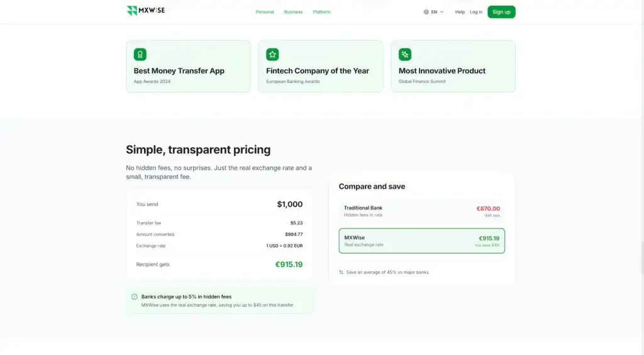Image resolution: width=644 pixels, height=355 pixels.
Task: Click the Log in link
Action: [x=476, y=12]
